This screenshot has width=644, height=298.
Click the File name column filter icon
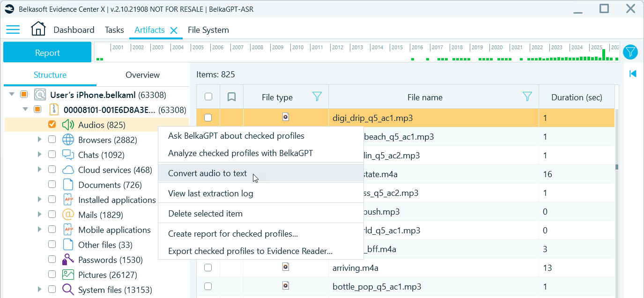527,97
